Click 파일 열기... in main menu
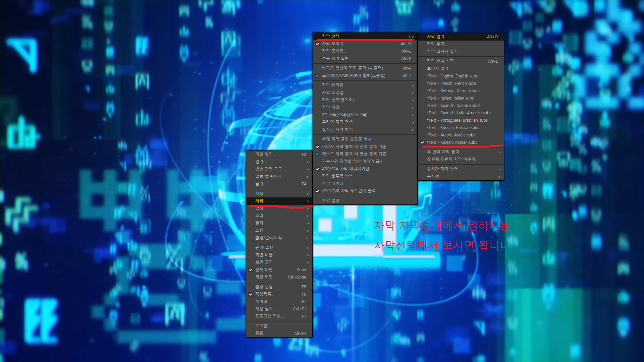644x362 pixels. tap(265, 155)
